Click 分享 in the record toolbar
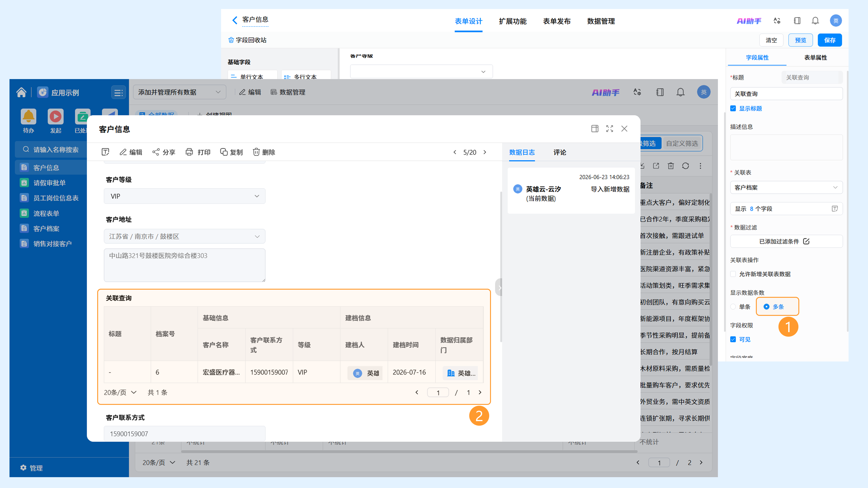The width and height of the screenshot is (868, 488). click(164, 152)
